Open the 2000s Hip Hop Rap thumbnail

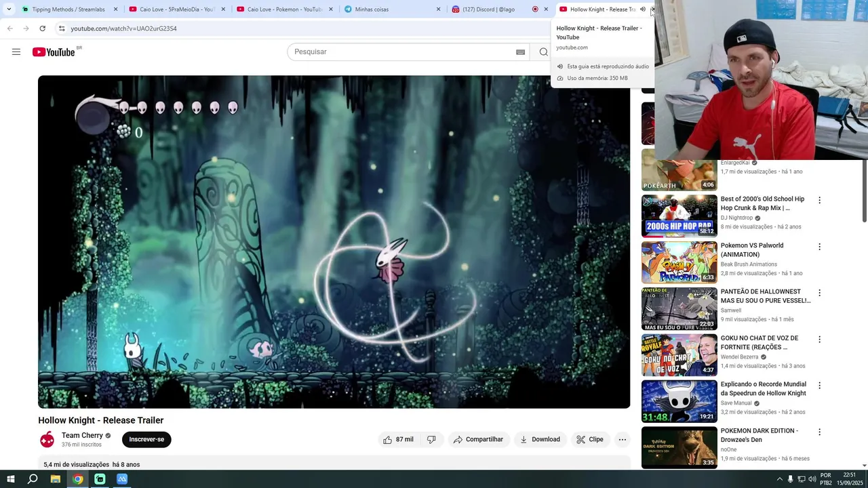(679, 216)
